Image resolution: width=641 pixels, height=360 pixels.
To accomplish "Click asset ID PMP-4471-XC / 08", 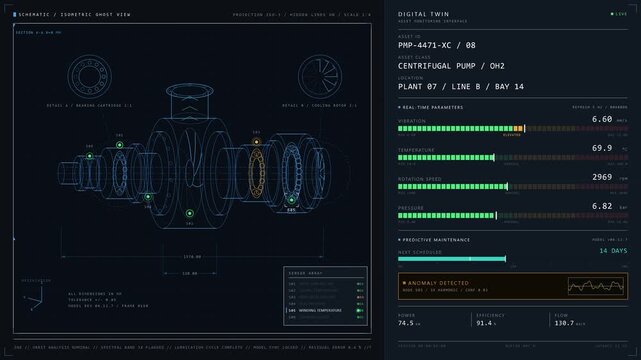I will [x=437, y=45].
